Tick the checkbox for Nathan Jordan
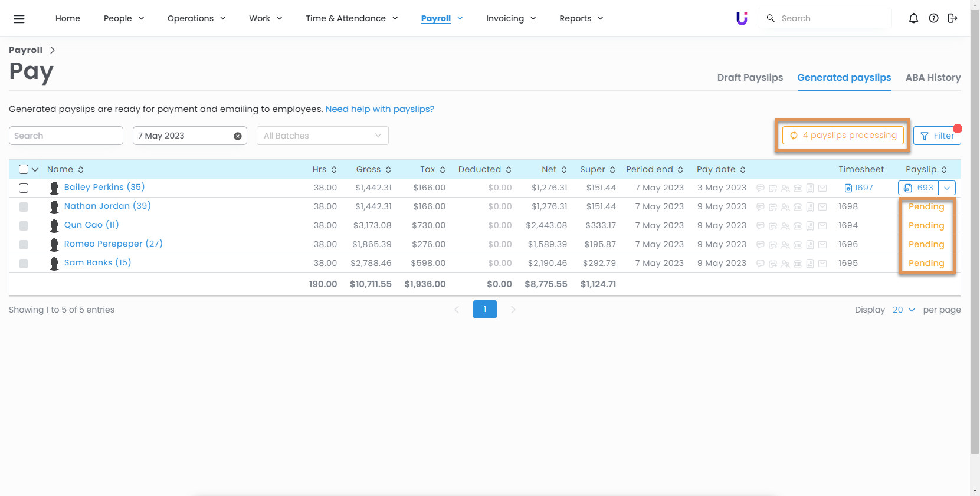This screenshot has width=980, height=496. click(x=24, y=207)
